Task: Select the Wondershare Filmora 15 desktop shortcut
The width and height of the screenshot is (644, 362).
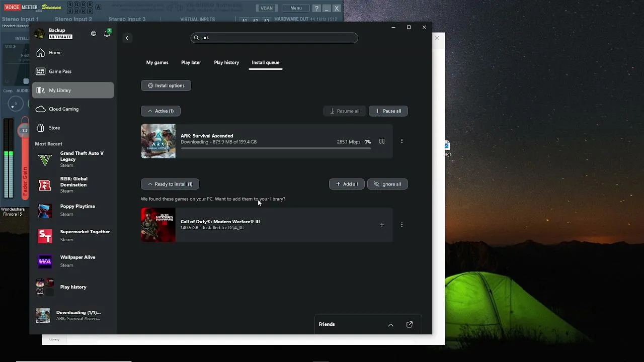Action: pyautogui.click(x=13, y=212)
